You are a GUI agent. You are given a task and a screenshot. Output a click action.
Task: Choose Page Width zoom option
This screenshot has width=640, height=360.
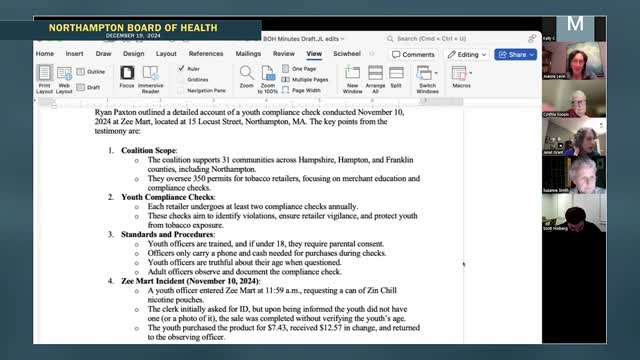click(301, 90)
